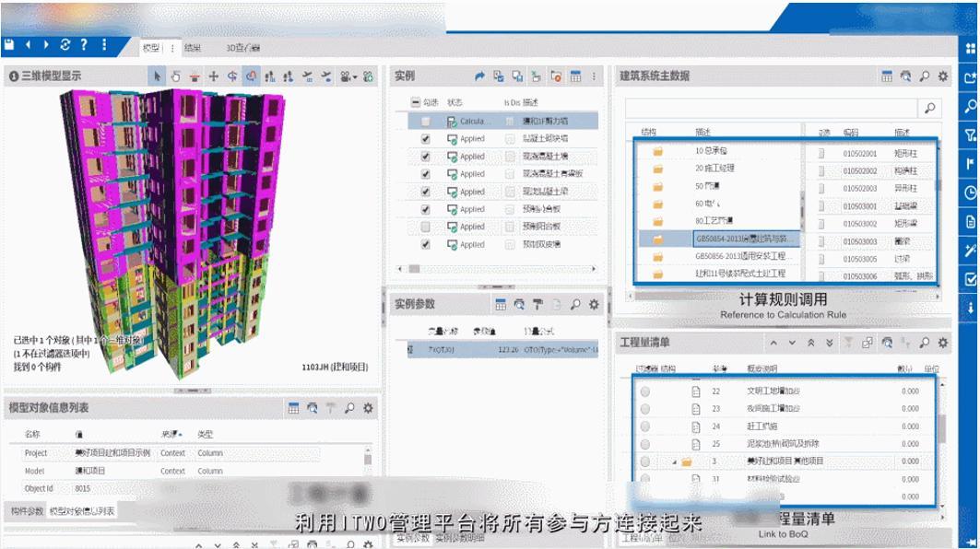Click column search icon in 建筑系统主数据 header
The image size is (980, 549).
point(905,76)
